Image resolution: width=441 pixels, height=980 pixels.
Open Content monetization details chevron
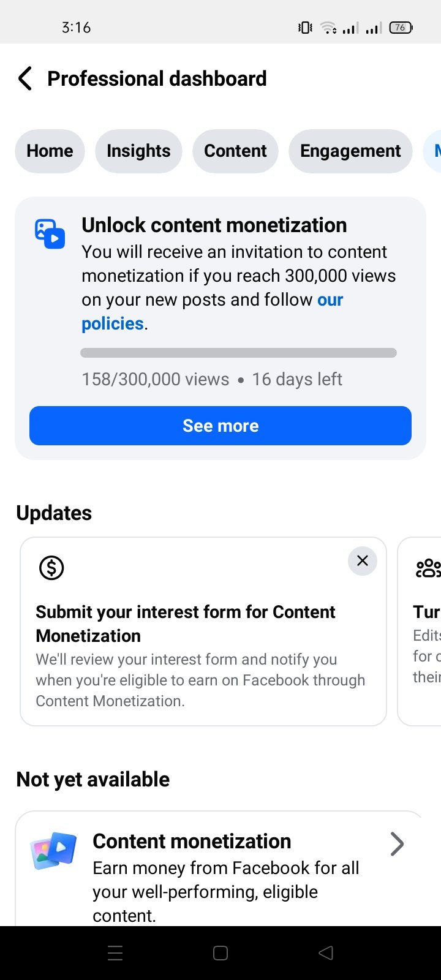click(398, 844)
